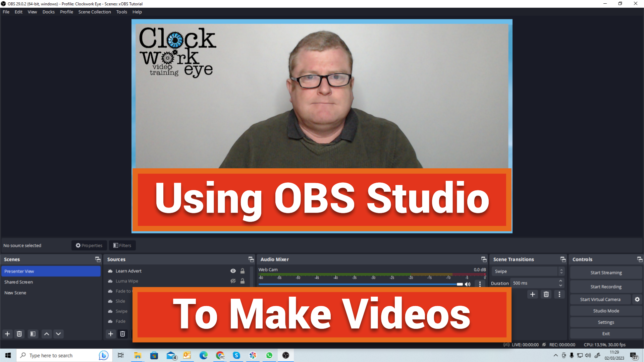Click add new scene plus icon
The width and height of the screenshot is (644, 362).
[x=7, y=334]
